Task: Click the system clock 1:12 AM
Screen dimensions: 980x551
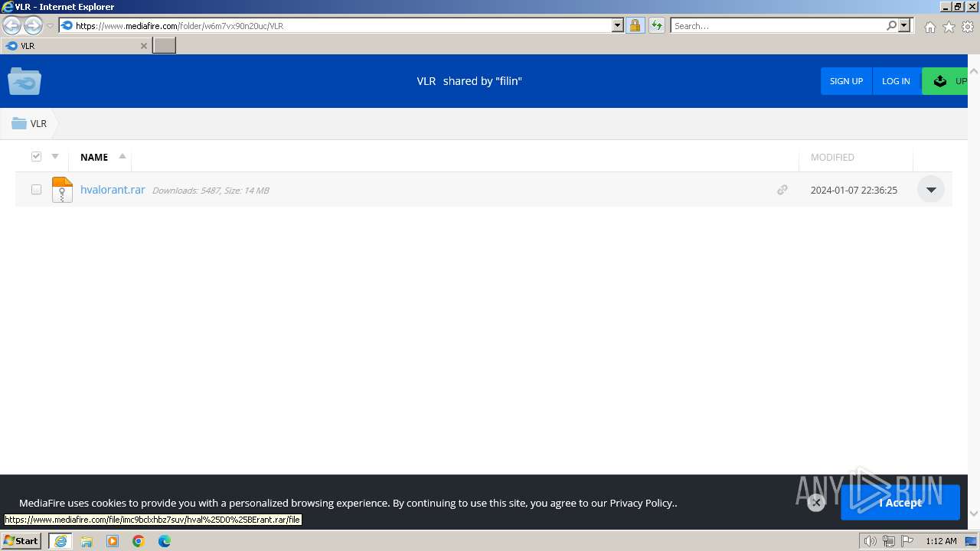Action: pyautogui.click(x=941, y=541)
